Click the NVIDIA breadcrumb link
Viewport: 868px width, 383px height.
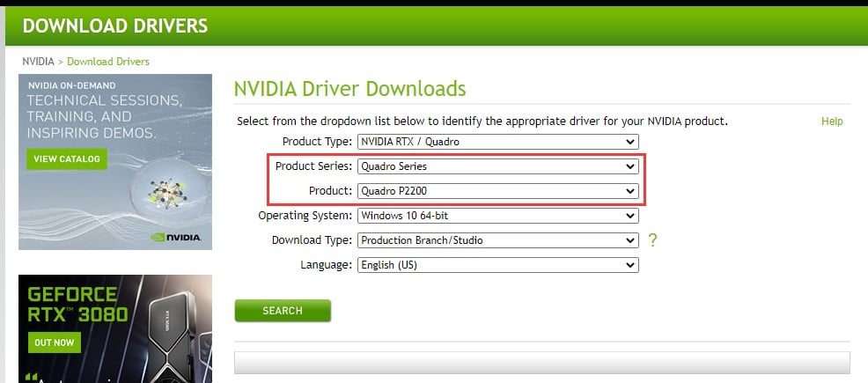click(x=38, y=62)
